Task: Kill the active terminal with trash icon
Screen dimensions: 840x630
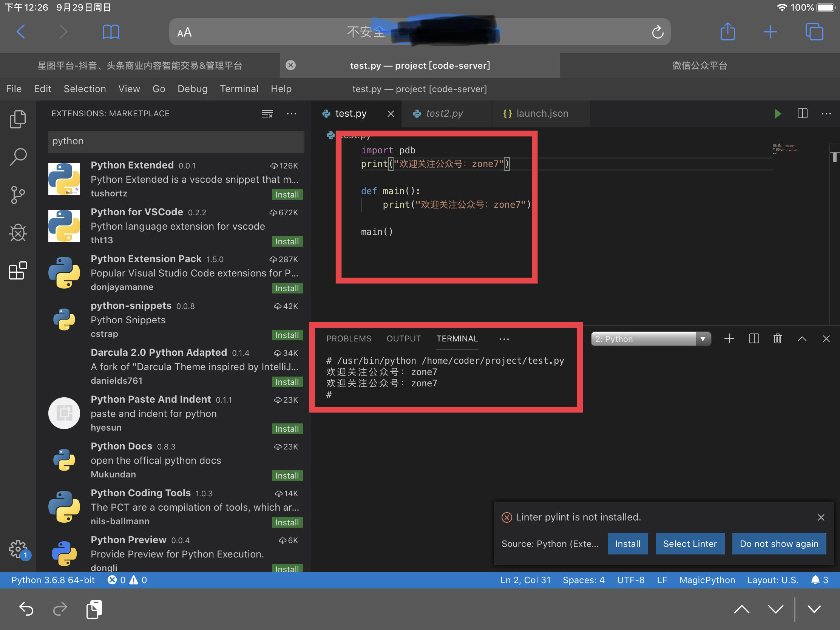Action: [777, 339]
